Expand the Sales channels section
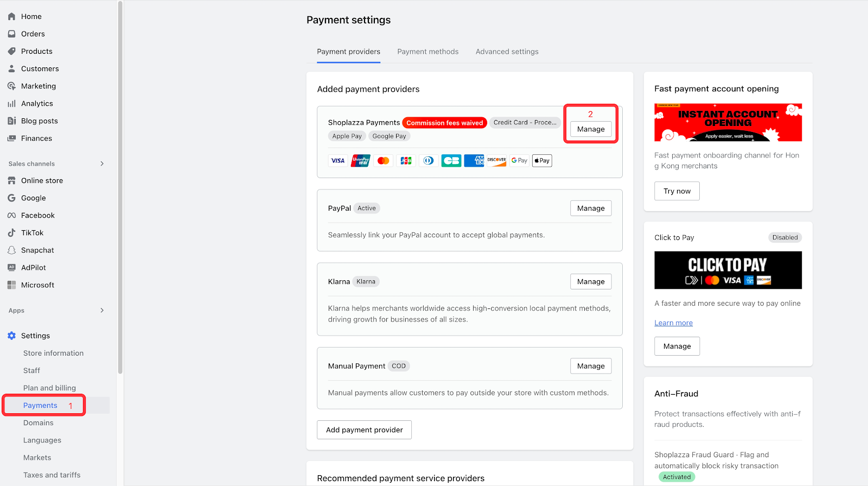The width and height of the screenshot is (868, 486). (102, 164)
